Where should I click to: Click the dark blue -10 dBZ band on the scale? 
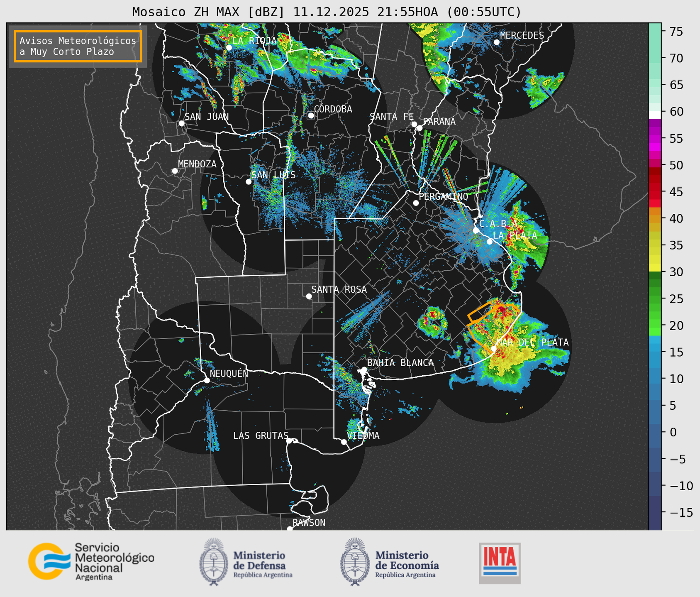pos(655,485)
